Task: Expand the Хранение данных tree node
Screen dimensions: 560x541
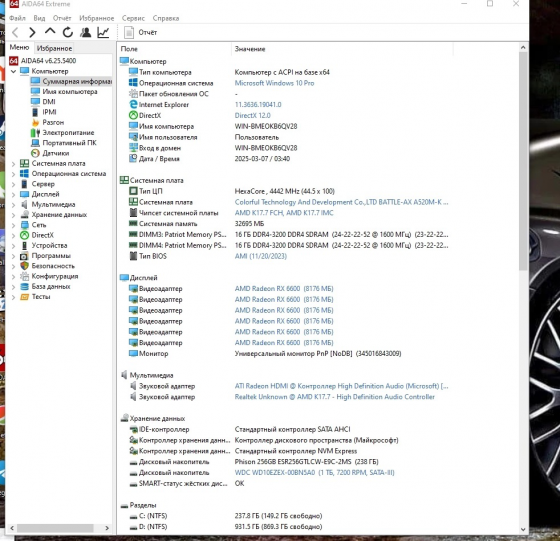Action: [x=13, y=215]
